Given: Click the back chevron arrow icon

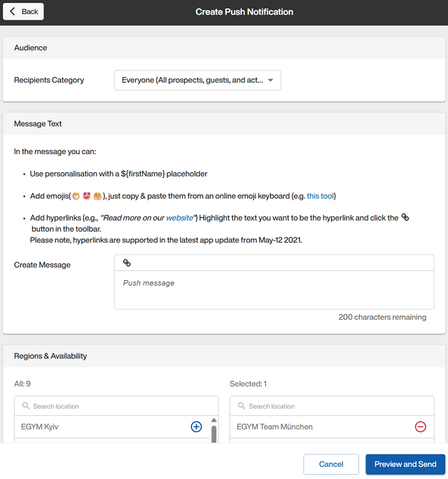Looking at the screenshot, I should click(x=13, y=12).
